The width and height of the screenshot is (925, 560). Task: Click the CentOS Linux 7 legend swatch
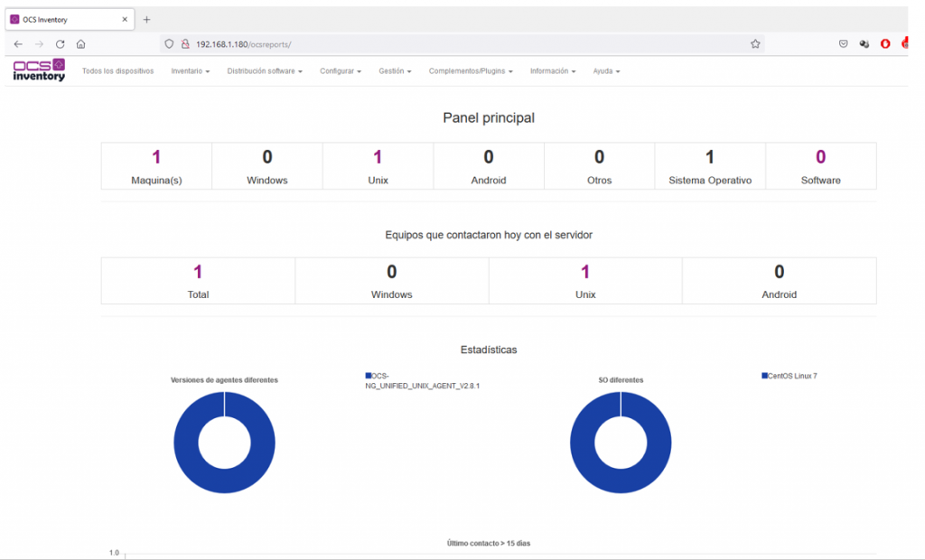click(764, 376)
